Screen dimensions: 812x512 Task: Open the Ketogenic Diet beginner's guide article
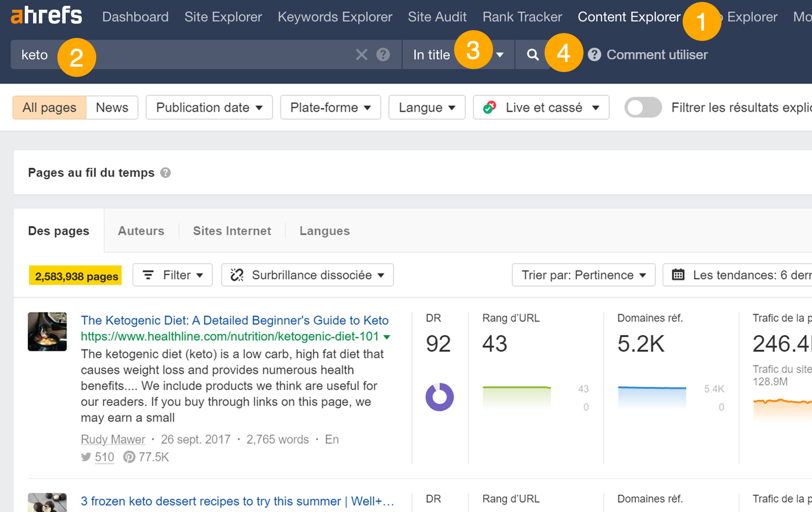click(x=234, y=320)
